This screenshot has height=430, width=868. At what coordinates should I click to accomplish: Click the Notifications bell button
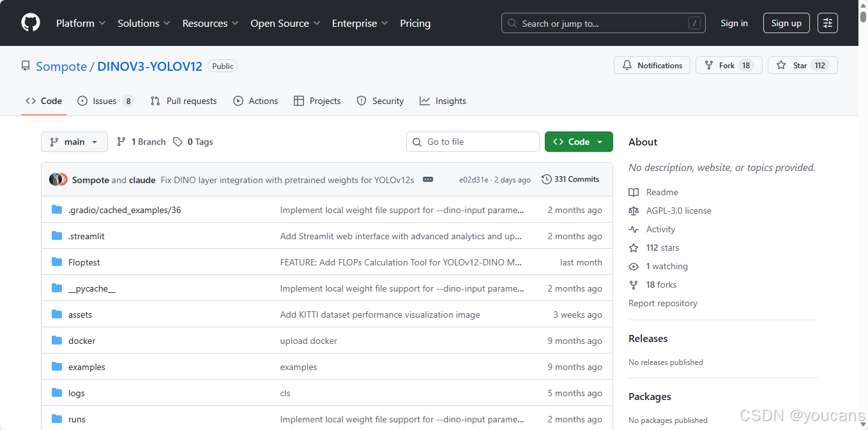[x=652, y=65]
